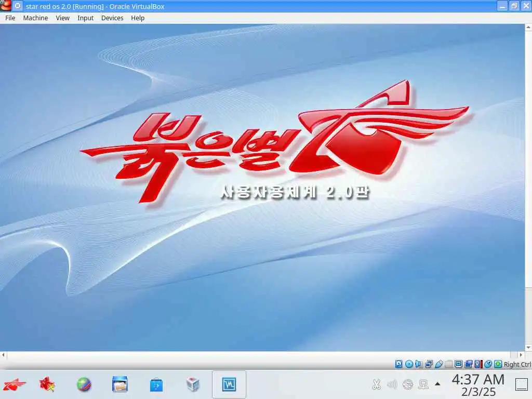The image size is (532, 399).
Task: Click the wired network computers tray icon
Action: point(423,384)
